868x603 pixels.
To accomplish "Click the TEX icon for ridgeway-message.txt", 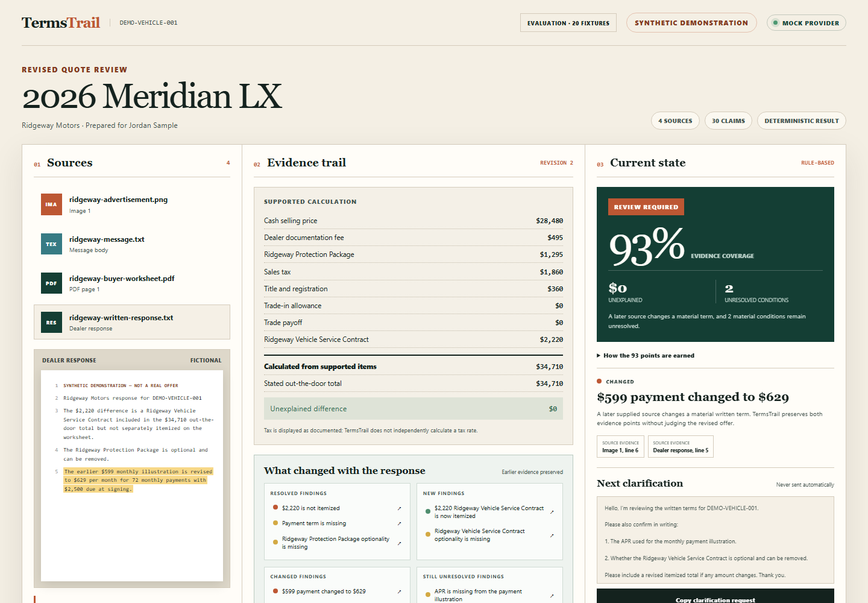I will point(51,244).
